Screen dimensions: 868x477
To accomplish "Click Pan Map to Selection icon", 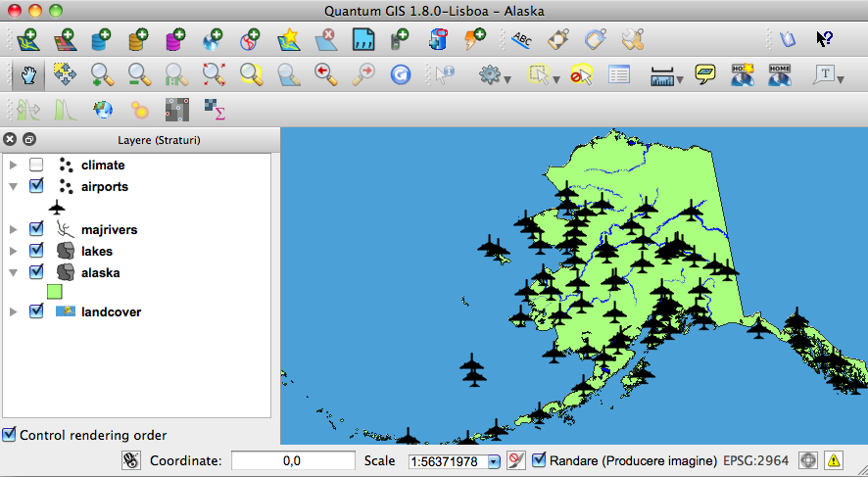I will tap(65, 74).
